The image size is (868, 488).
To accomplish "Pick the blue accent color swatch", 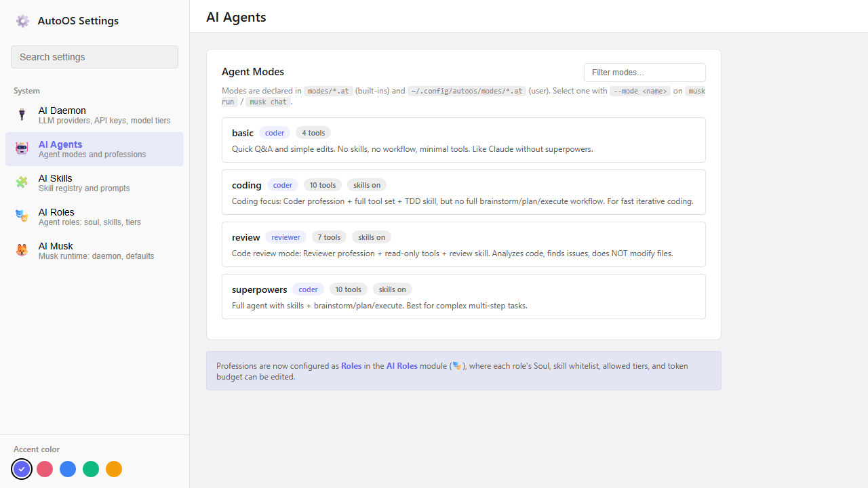I will [x=68, y=469].
